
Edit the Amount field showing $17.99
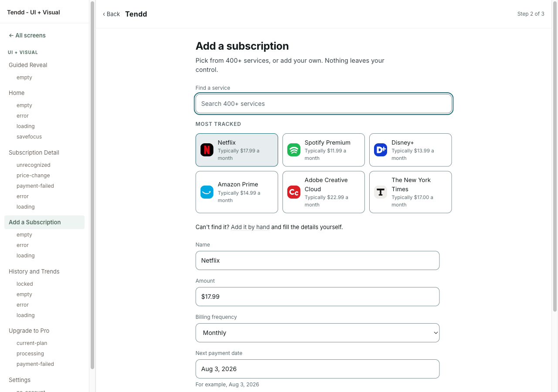click(x=317, y=297)
